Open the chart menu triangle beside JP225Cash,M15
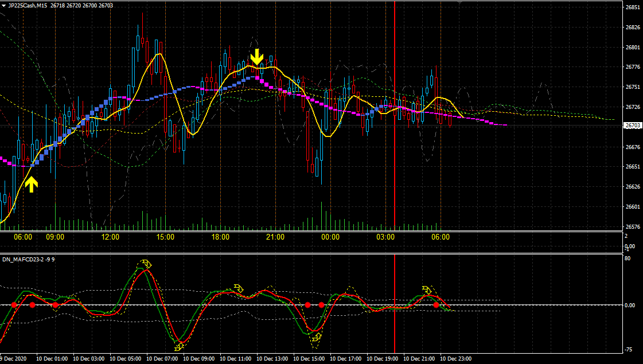643x364 pixels. (3, 6)
